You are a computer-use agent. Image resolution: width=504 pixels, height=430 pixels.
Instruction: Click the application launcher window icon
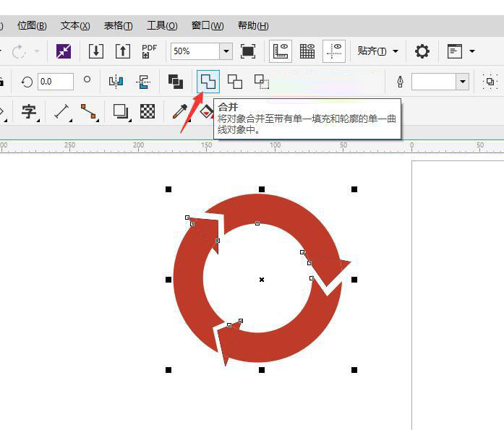click(455, 51)
